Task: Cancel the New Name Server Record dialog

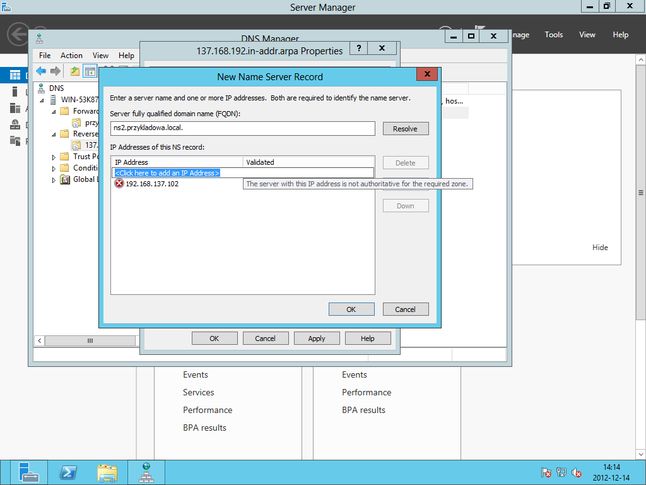Action: (x=405, y=309)
